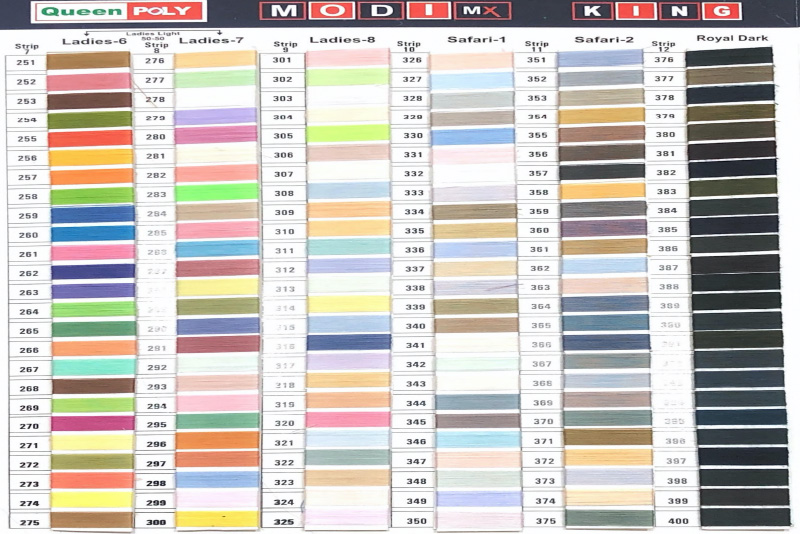This screenshot has width=800, height=534.
Task: Pick the turquoise swatch 267
Action: coord(94,368)
